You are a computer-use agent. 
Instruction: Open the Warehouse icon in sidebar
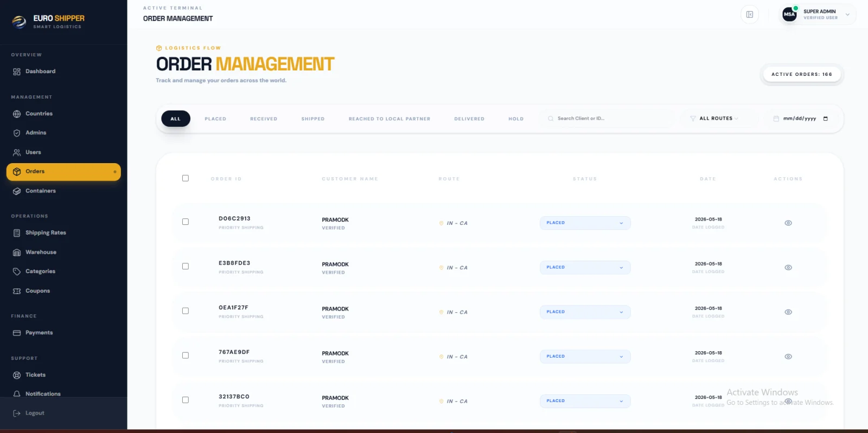(x=17, y=253)
